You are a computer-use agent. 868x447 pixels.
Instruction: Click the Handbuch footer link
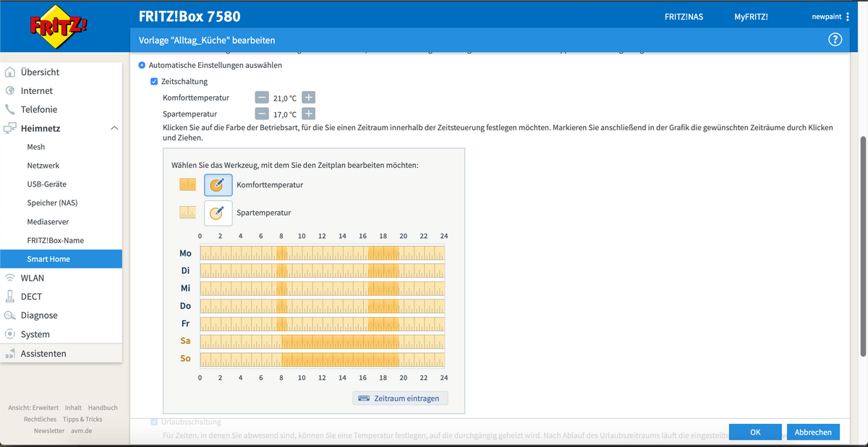tap(103, 408)
